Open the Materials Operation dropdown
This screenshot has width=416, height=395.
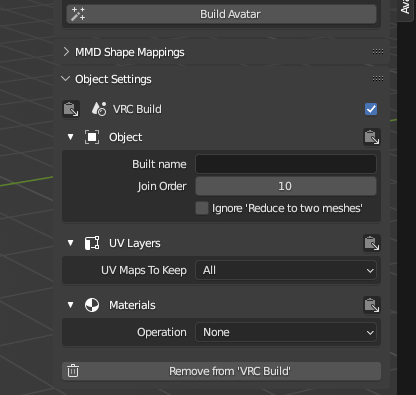286,332
